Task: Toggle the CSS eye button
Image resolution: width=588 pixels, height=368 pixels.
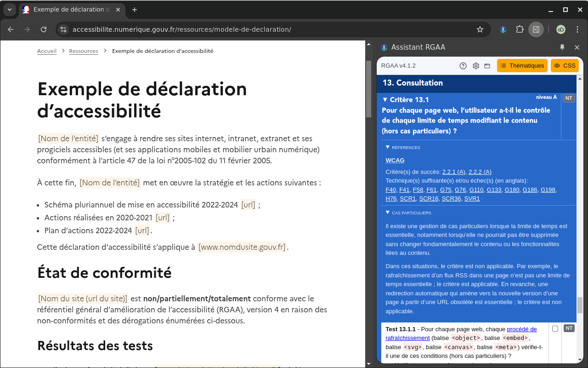Action: [x=565, y=66]
